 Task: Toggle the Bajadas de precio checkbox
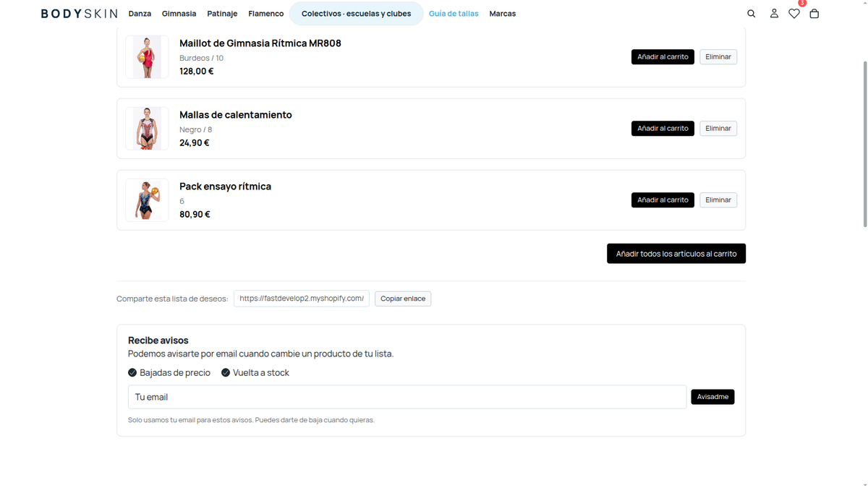(132, 373)
